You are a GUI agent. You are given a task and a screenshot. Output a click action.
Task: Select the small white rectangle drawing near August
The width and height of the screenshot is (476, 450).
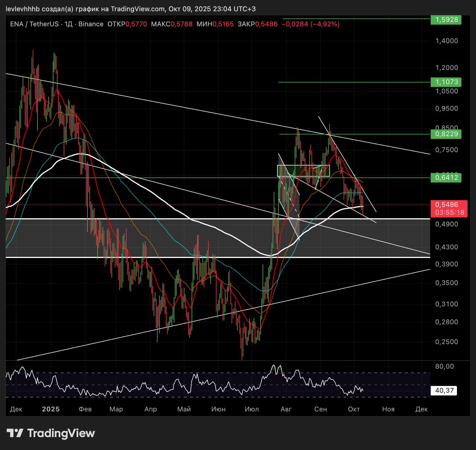coord(303,171)
